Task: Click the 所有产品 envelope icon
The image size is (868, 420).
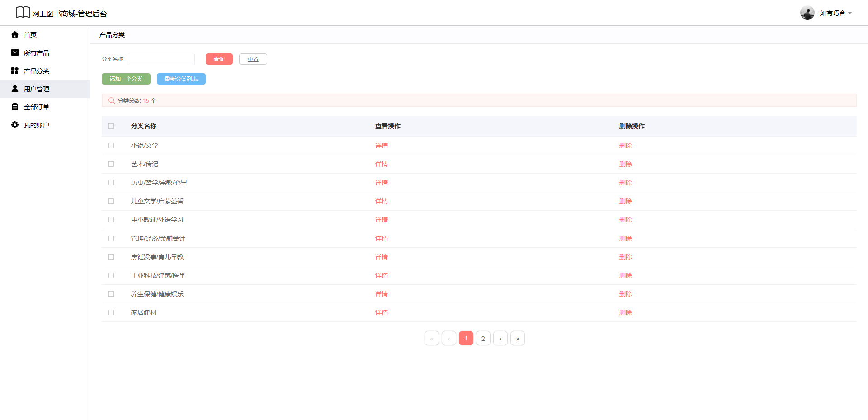Action: tap(15, 53)
